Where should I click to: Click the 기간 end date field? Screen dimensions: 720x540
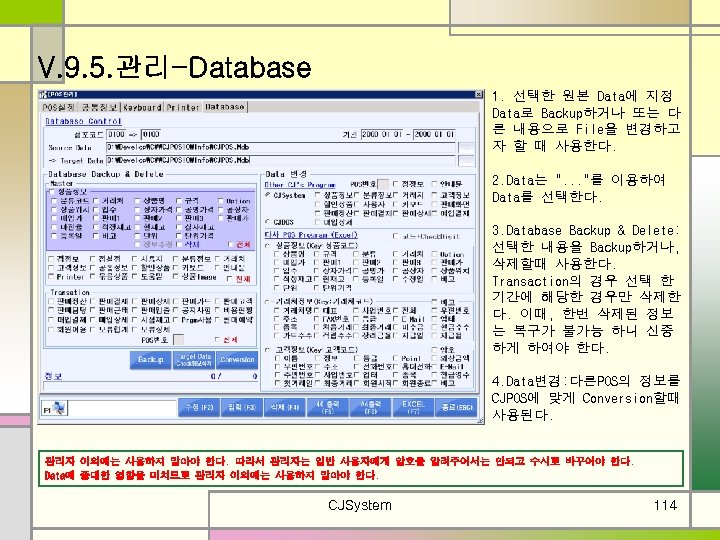434,134
